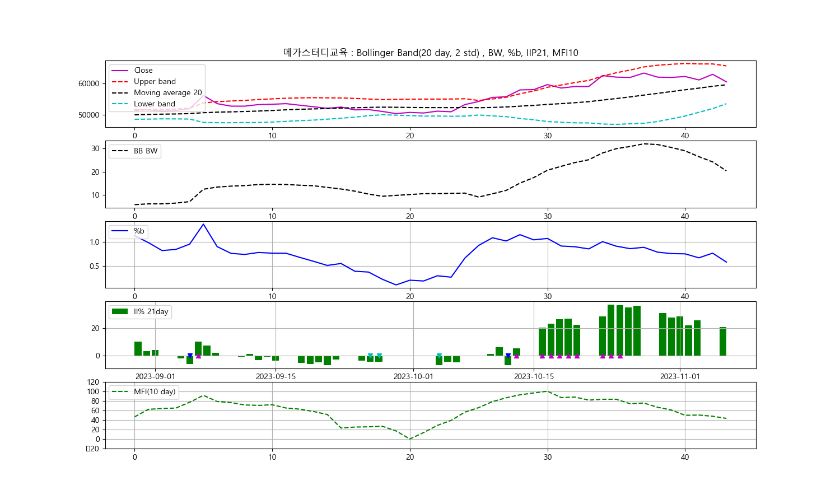This screenshot has width=840, height=504.
Task: Click the MFI line low point at x=20
Action: click(x=410, y=438)
